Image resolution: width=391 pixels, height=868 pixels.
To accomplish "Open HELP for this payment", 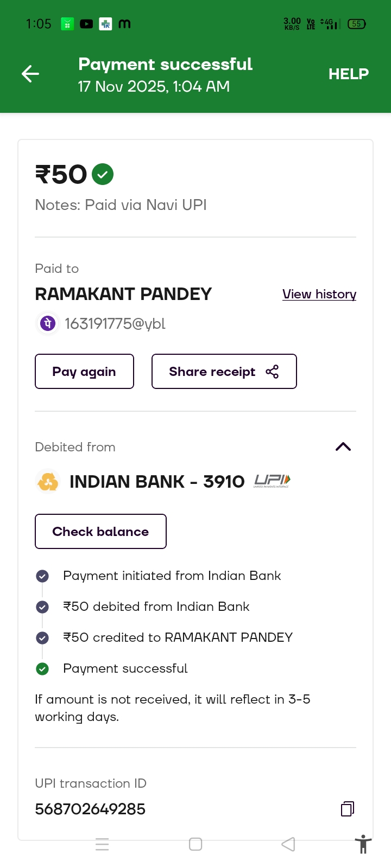I will (x=348, y=74).
